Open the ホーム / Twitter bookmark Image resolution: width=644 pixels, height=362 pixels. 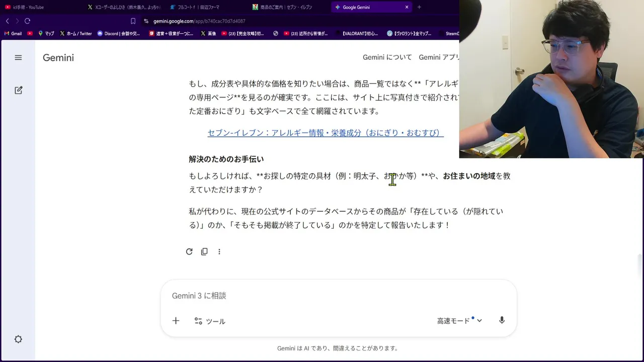(76, 34)
